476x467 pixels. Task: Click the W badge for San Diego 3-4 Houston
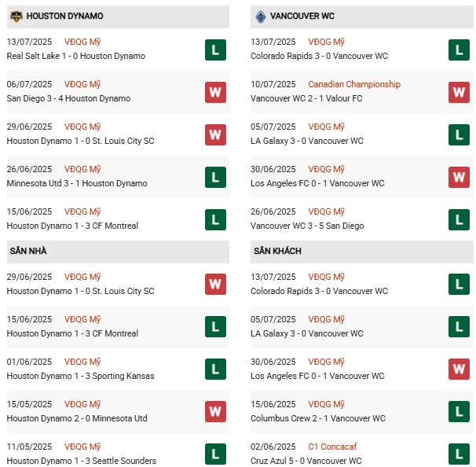point(215,92)
